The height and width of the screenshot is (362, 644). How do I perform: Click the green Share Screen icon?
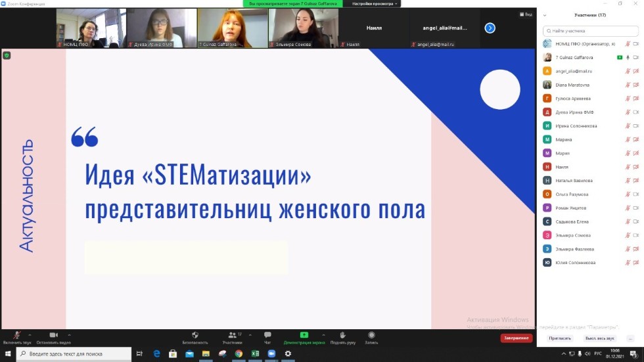pos(304,335)
